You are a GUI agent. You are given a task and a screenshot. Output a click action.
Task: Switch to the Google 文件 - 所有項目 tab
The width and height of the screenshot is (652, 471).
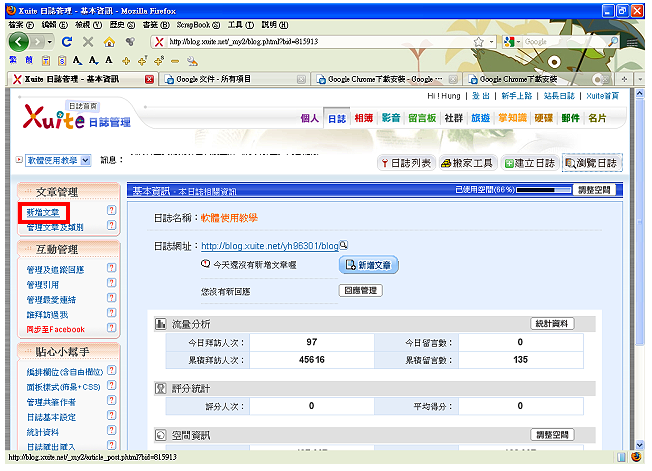235,79
